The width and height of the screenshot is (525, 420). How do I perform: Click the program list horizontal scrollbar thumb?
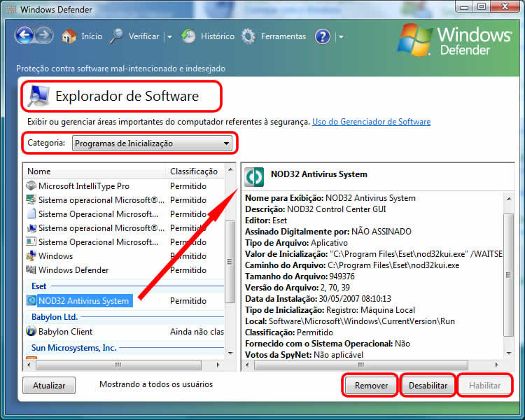pos(118,365)
